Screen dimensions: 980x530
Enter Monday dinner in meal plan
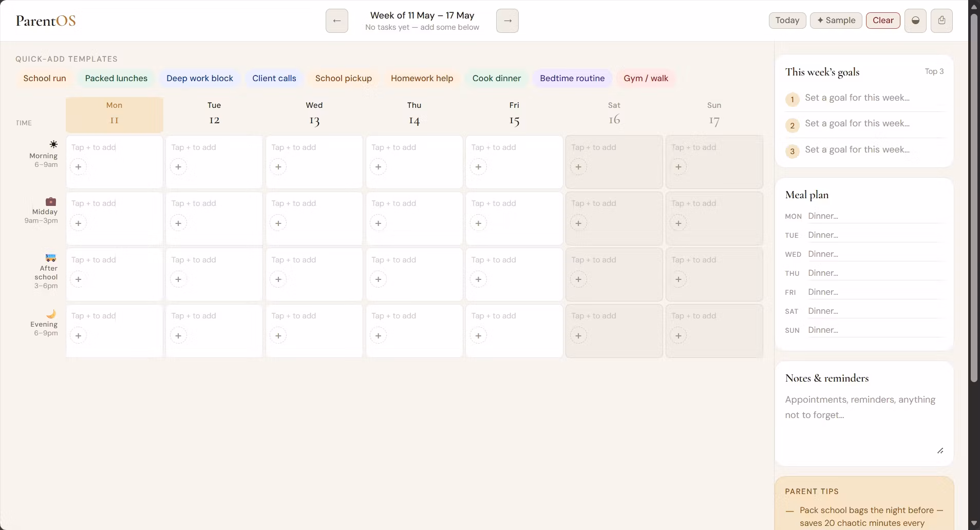(x=875, y=216)
